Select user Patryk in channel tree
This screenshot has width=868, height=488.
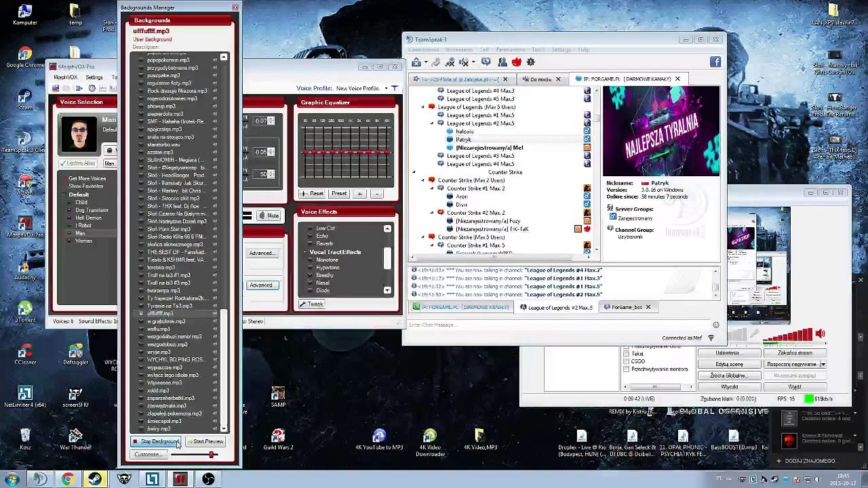tap(463, 140)
